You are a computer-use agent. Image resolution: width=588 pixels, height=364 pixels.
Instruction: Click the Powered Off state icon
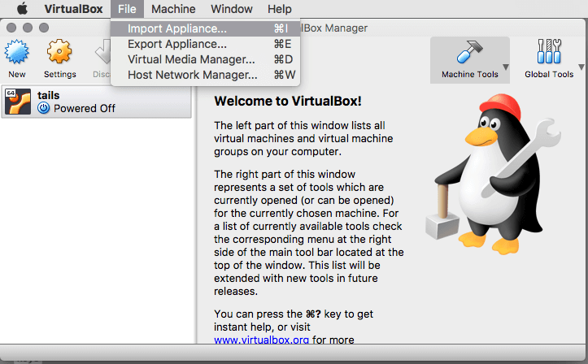pyautogui.click(x=43, y=108)
